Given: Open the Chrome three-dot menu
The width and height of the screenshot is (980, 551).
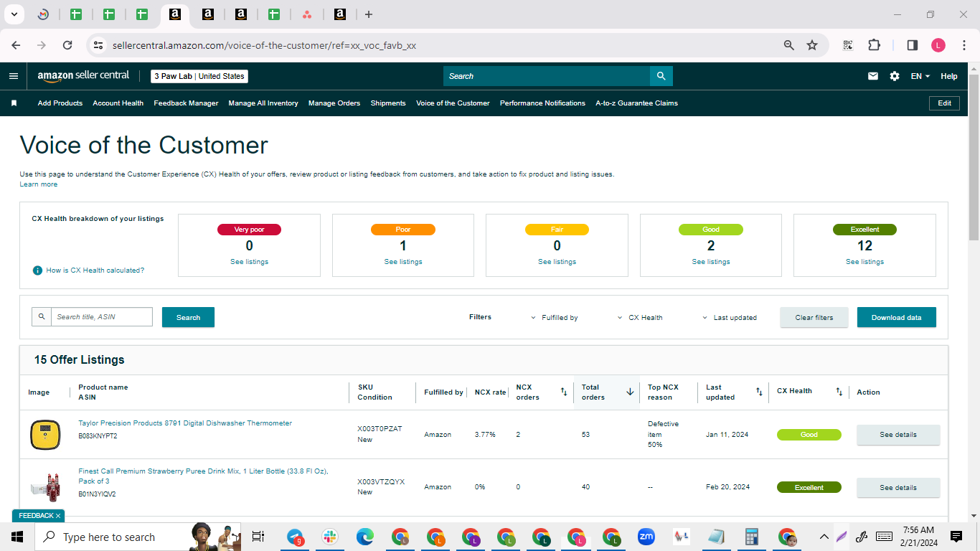Looking at the screenshot, I should (x=963, y=45).
